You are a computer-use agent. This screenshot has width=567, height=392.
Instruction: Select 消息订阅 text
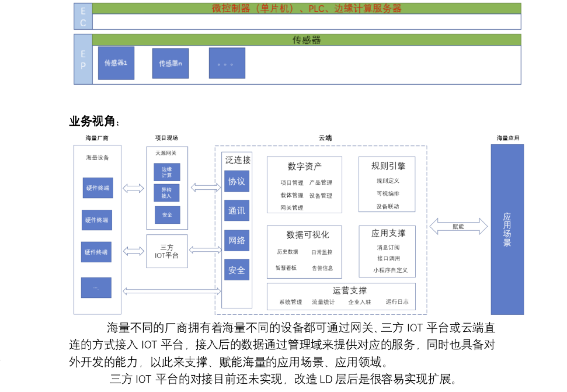tap(388, 247)
